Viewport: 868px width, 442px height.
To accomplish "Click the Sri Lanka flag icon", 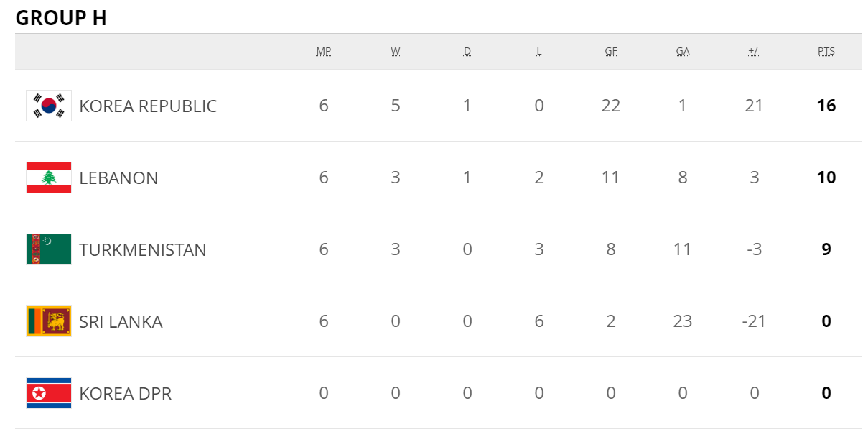I will pyautogui.click(x=49, y=321).
